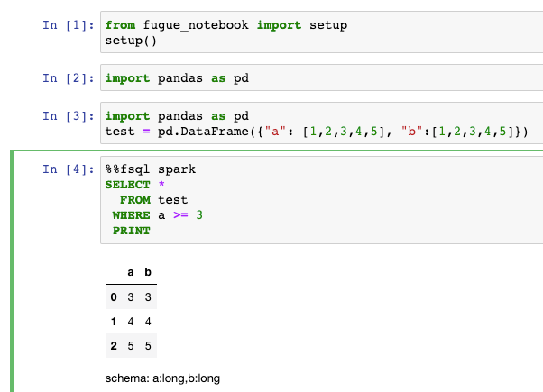The image size is (543, 392).
Task: Click column header 'a' in output table
Action: (131, 272)
